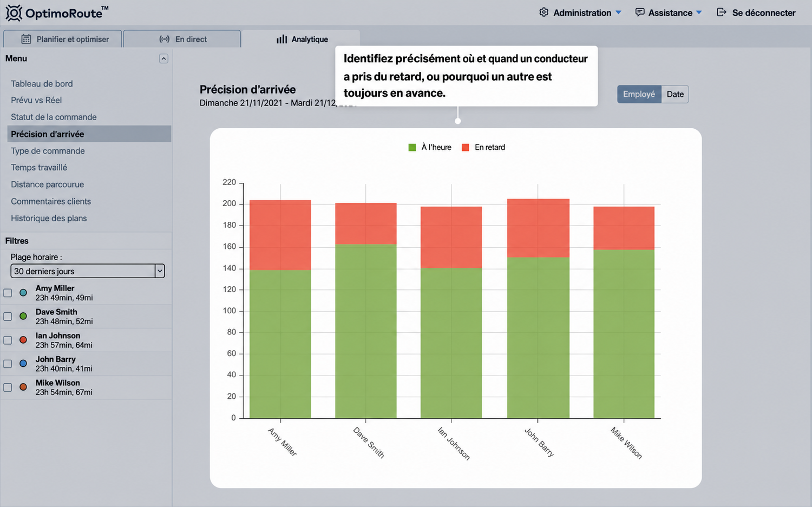The image size is (812, 507).
Task: Click the Assistance chat bubble icon
Action: point(639,12)
